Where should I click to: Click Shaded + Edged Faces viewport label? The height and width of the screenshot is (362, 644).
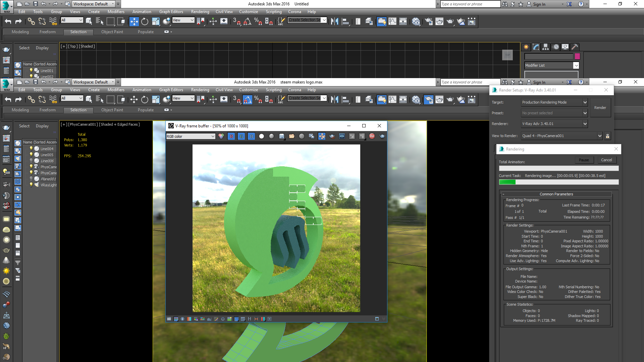(119, 124)
